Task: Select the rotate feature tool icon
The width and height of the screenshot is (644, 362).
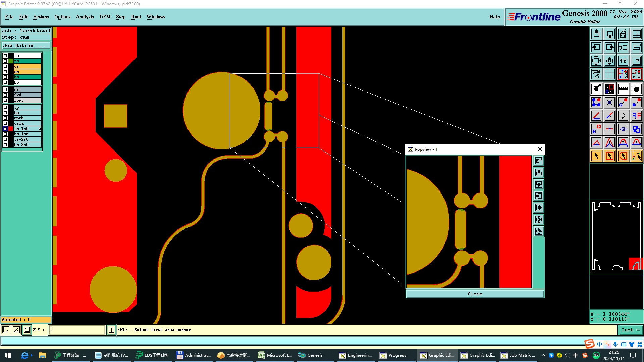Action: [x=623, y=116]
